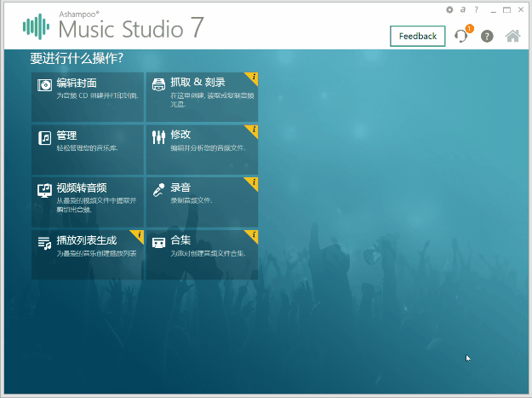Image resolution: width=532 pixels, height=398 pixels.
Task: Show info badge on 播放列表生成 tile
Action: tap(139, 236)
